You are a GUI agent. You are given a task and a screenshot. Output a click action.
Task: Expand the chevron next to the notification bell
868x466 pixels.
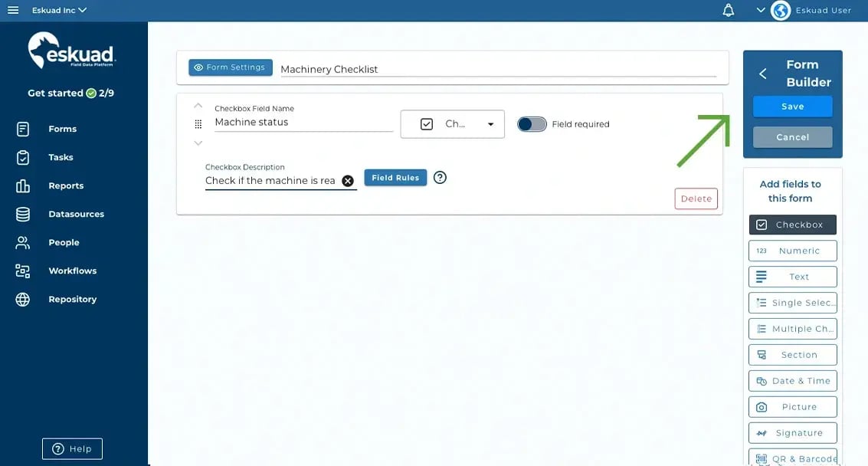760,11
